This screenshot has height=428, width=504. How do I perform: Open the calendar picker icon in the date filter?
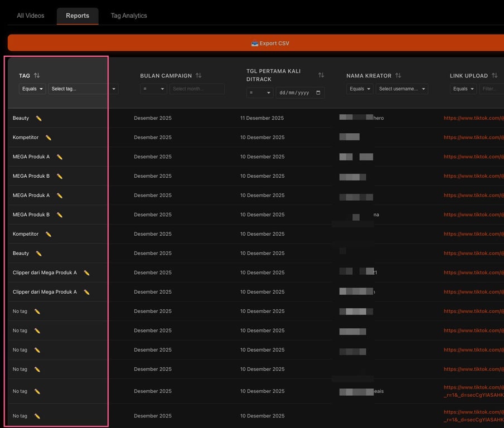318,93
